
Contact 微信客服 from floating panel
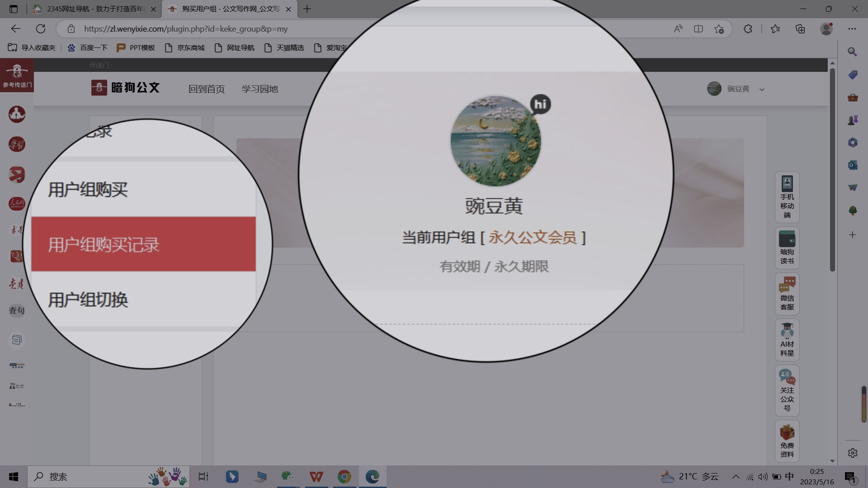[x=787, y=294]
